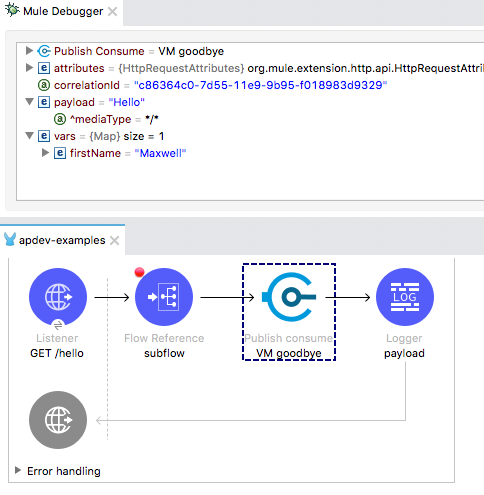Click the 'VM goodbye' value in debugger

tap(191, 51)
